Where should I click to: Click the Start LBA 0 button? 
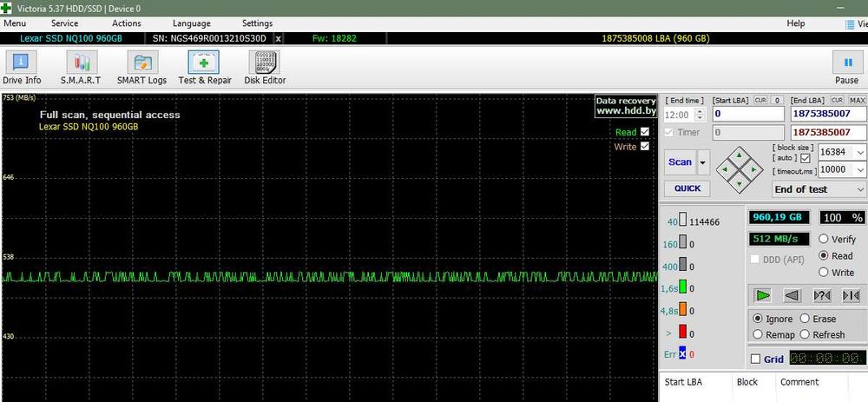pyautogui.click(x=777, y=100)
